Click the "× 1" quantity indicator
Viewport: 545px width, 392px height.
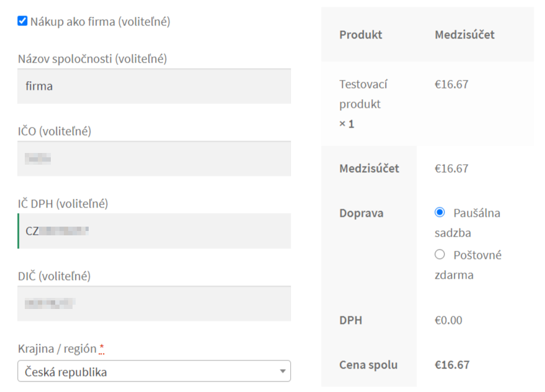[x=345, y=124]
